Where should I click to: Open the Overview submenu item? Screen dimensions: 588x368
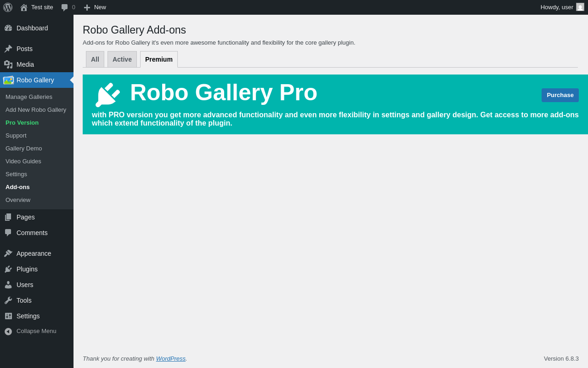pyautogui.click(x=18, y=200)
